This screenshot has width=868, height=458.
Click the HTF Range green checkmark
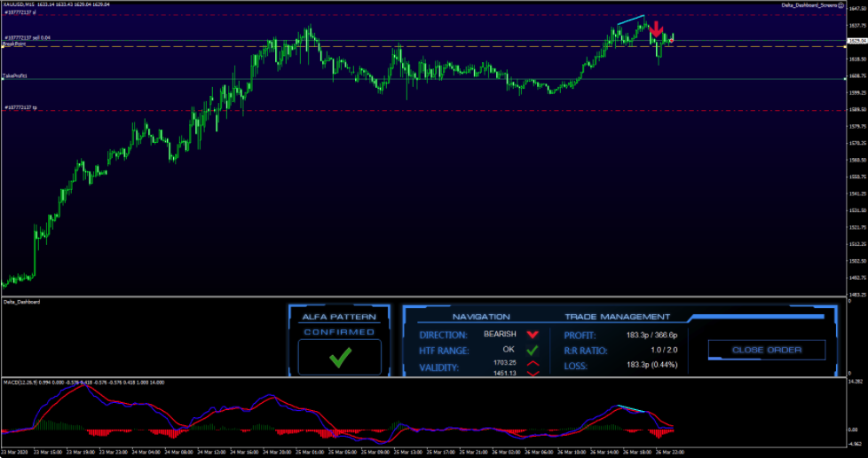pyautogui.click(x=533, y=350)
